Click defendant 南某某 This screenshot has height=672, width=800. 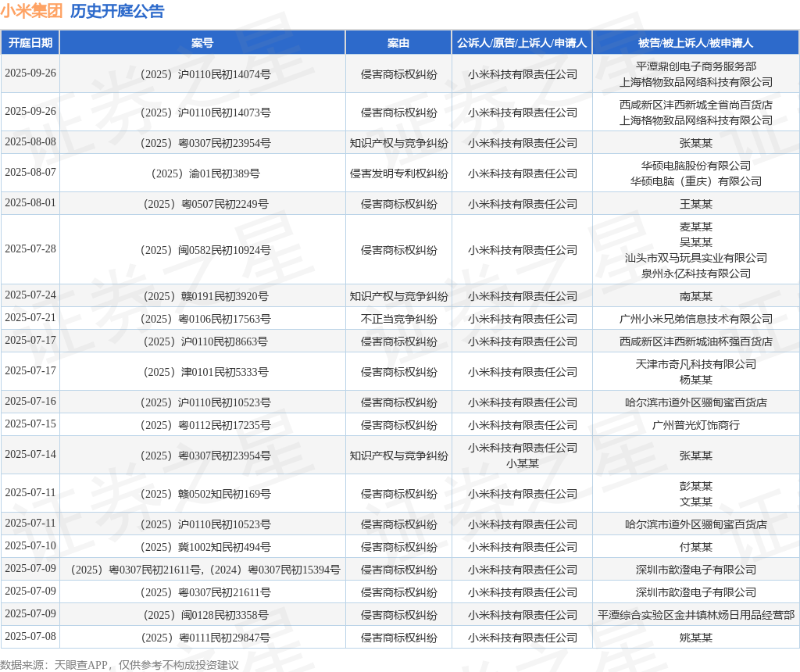(x=696, y=296)
